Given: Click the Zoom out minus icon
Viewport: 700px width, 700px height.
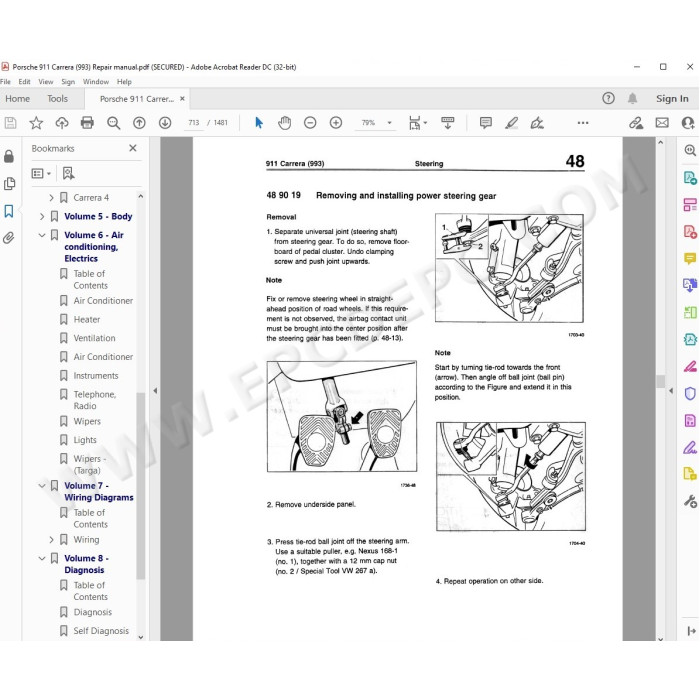Looking at the screenshot, I should click(x=310, y=122).
